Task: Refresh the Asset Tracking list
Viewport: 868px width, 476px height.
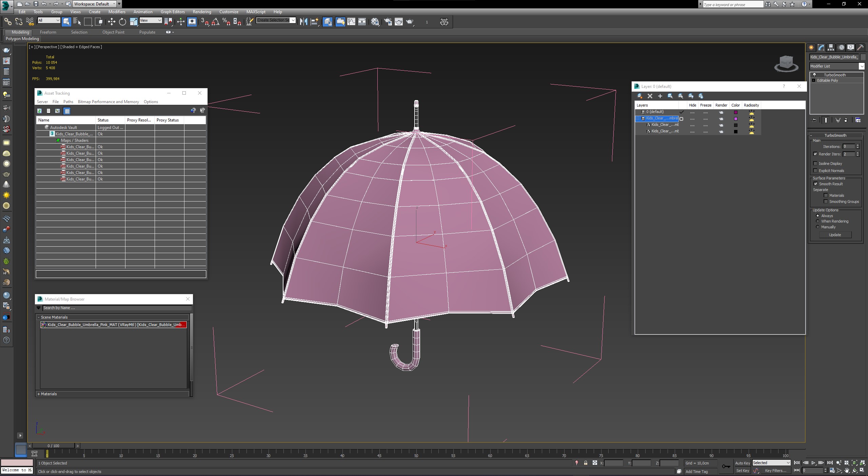Action: coord(40,111)
